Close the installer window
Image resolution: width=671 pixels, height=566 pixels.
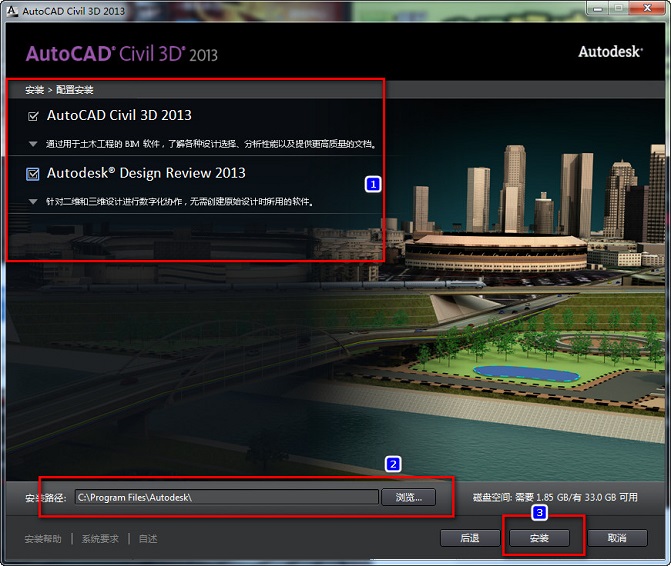[647, 8]
